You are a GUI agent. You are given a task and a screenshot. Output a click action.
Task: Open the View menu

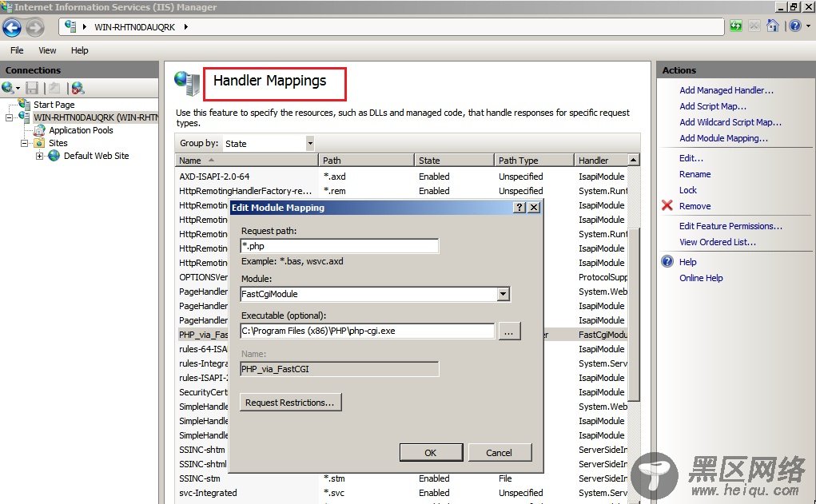47,50
